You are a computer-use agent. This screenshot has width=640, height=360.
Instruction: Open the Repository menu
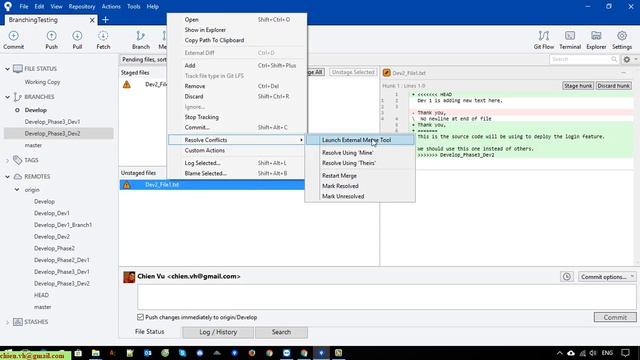click(x=82, y=7)
